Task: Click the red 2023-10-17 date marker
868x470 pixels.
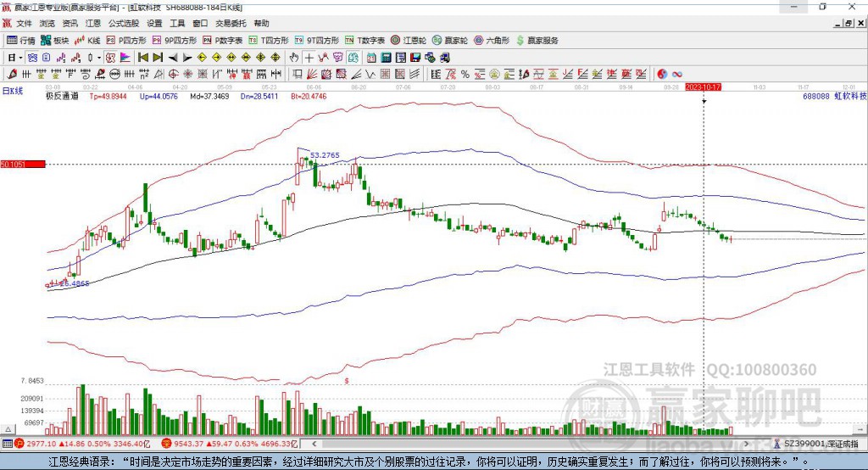Action: pyautogui.click(x=703, y=87)
